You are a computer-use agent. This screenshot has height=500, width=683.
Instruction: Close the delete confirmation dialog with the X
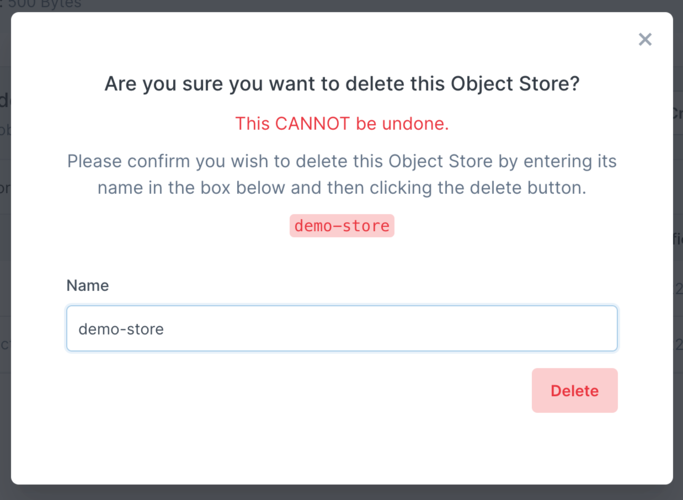click(x=645, y=40)
